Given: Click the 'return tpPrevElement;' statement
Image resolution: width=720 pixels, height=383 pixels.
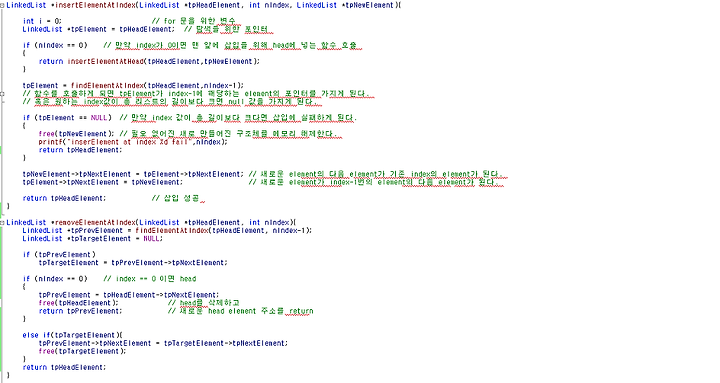Looking at the screenshot, I should coord(80,311).
